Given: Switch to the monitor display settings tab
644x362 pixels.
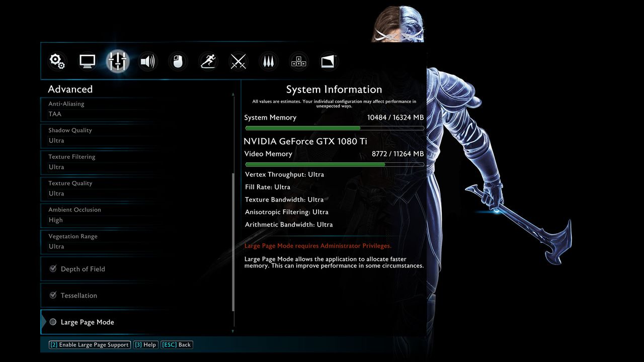Looking at the screenshot, I should coord(87,61).
